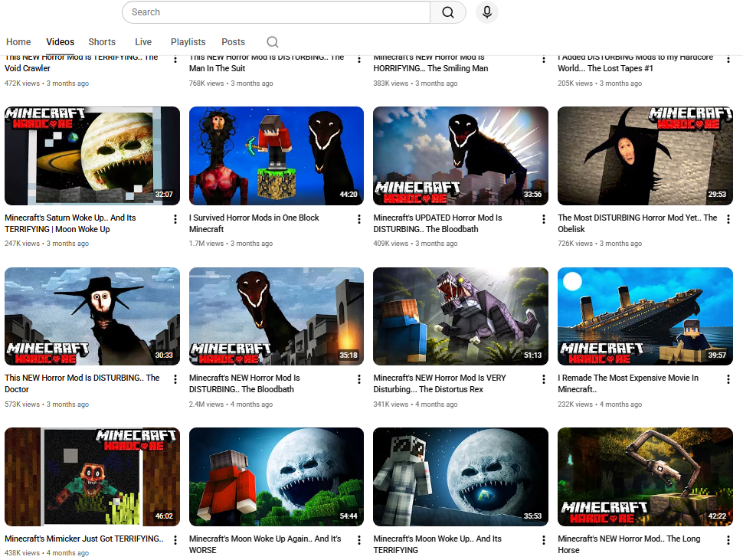Screen dimensions: 743x560
Task: Click the search magnifier button
Action: (x=448, y=12)
